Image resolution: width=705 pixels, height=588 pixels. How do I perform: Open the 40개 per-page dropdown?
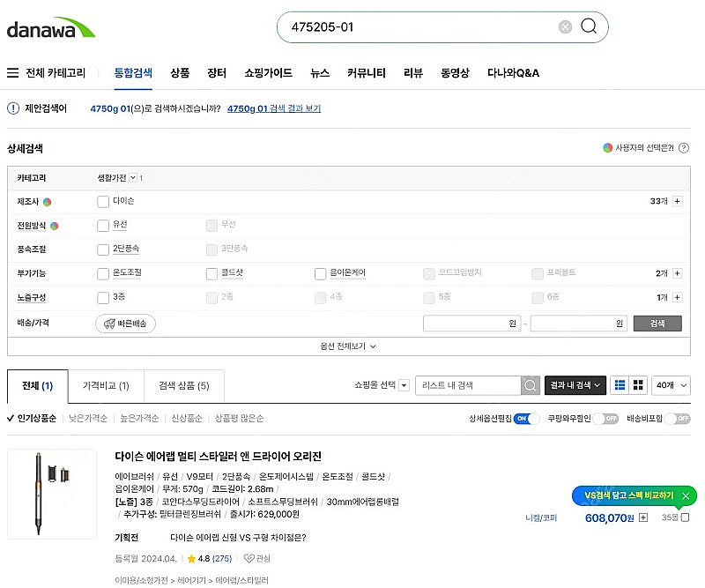click(x=671, y=385)
